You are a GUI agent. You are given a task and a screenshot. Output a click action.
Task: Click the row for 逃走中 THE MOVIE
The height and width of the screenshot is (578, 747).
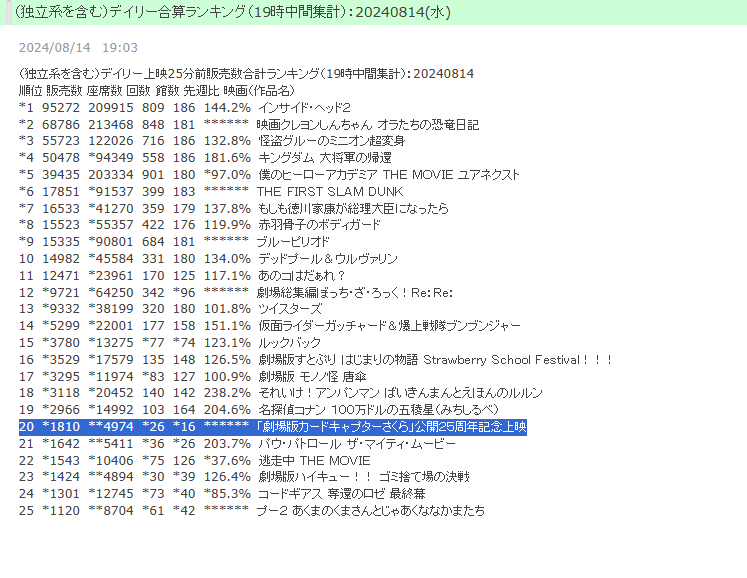(x=195, y=461)
